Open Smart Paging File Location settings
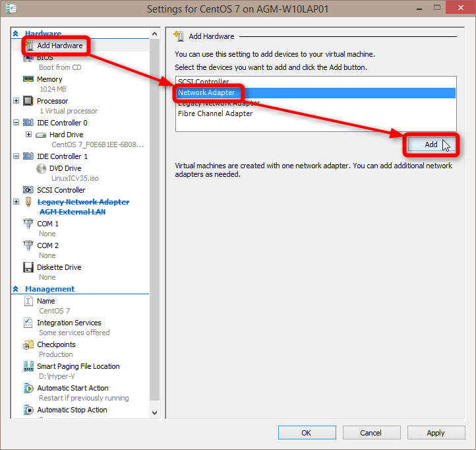This screenshot has width=476, height=450. 78,366
